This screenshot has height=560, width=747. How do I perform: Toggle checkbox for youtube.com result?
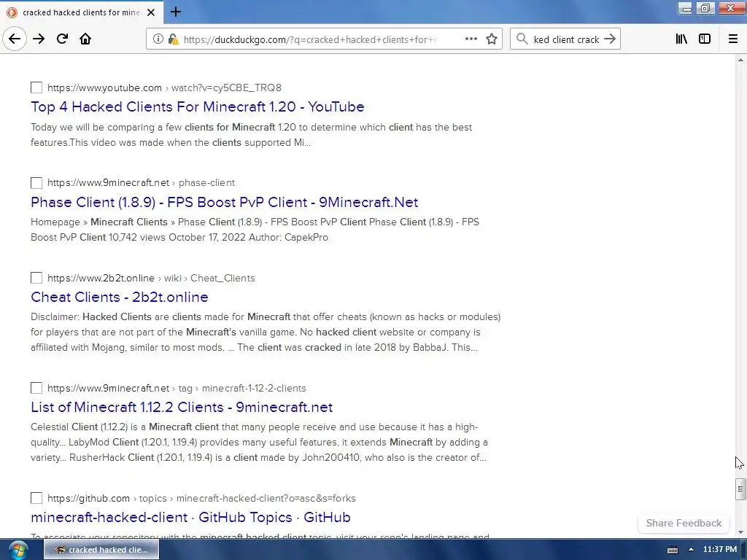(36, 87)
